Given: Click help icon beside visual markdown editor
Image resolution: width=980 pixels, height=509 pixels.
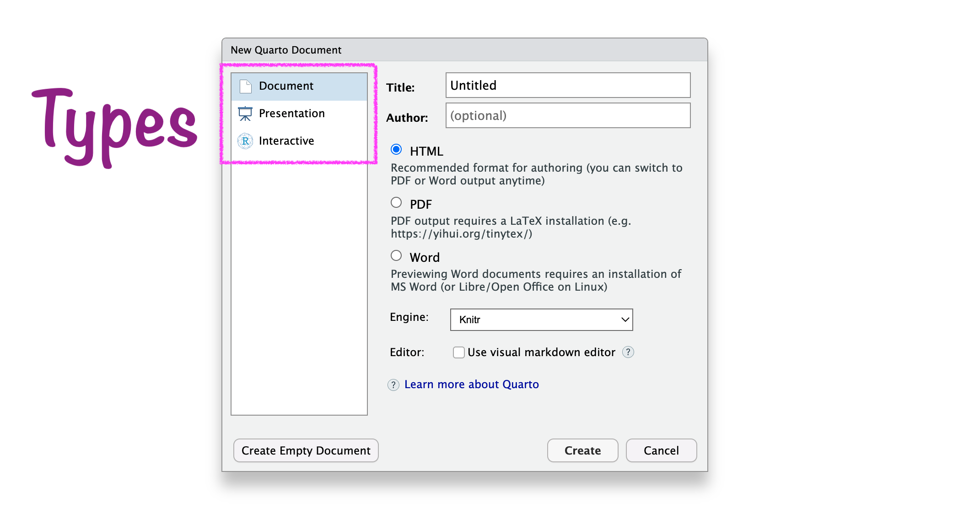Looking at the screenshot, I should click(x=628, y=352).
